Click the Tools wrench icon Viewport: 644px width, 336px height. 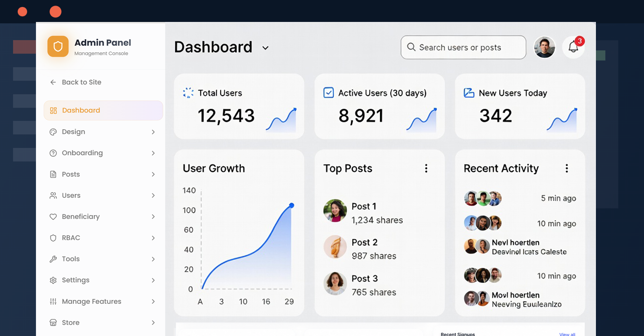point(53,259)
